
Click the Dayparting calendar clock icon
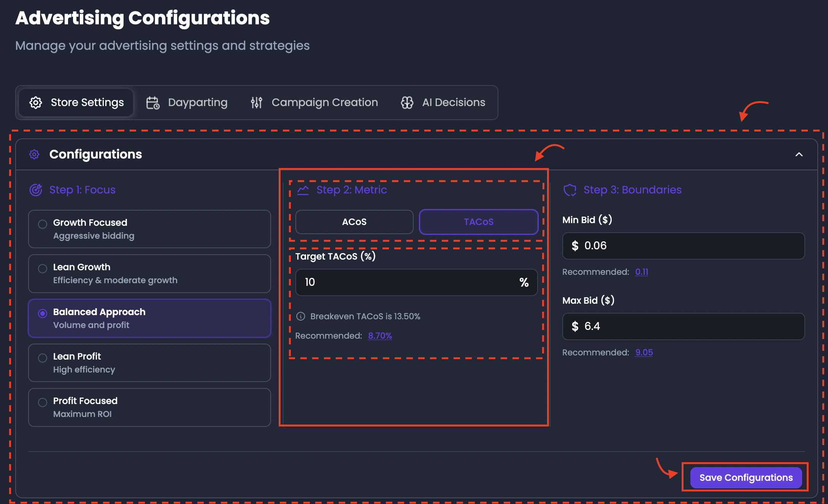(x=153, y=103)
